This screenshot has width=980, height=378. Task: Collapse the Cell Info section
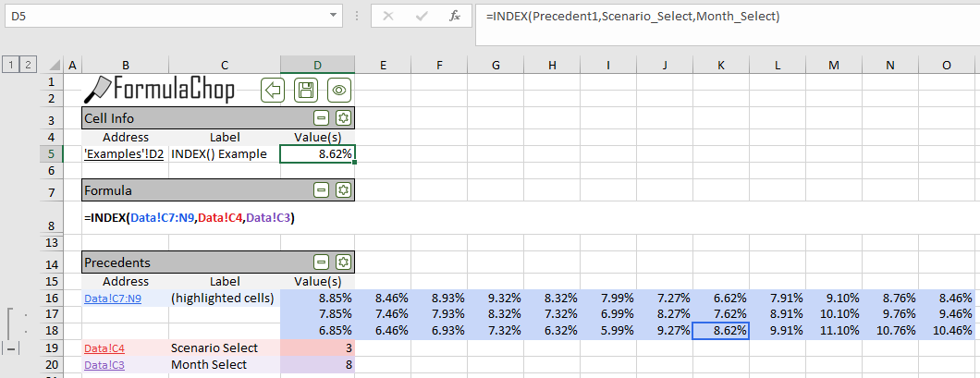321,117
